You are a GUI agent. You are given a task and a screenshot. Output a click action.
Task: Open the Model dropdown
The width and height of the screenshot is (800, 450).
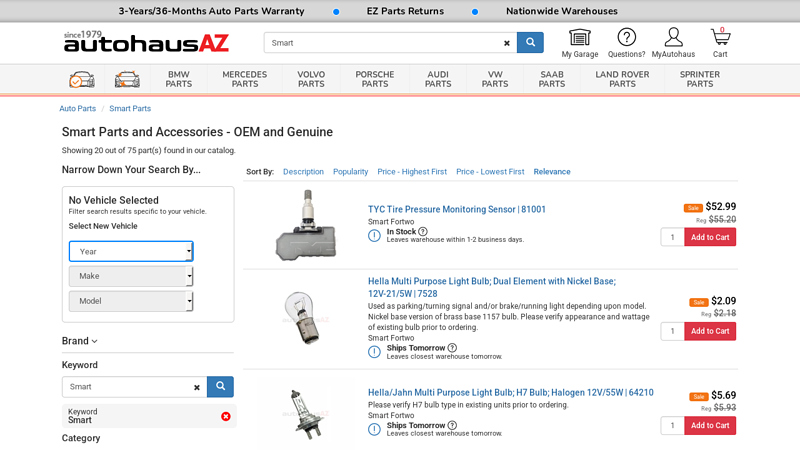[131, 301]
